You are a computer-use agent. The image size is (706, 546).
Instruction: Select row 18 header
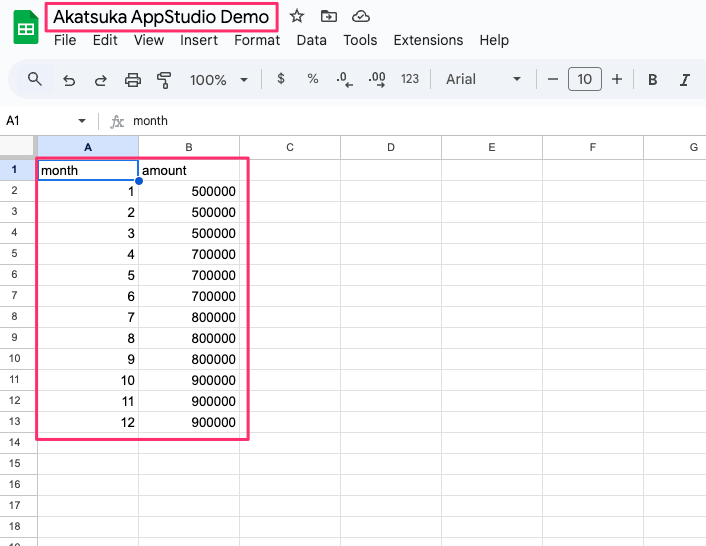pyautogui.click(x=18, y=527)
